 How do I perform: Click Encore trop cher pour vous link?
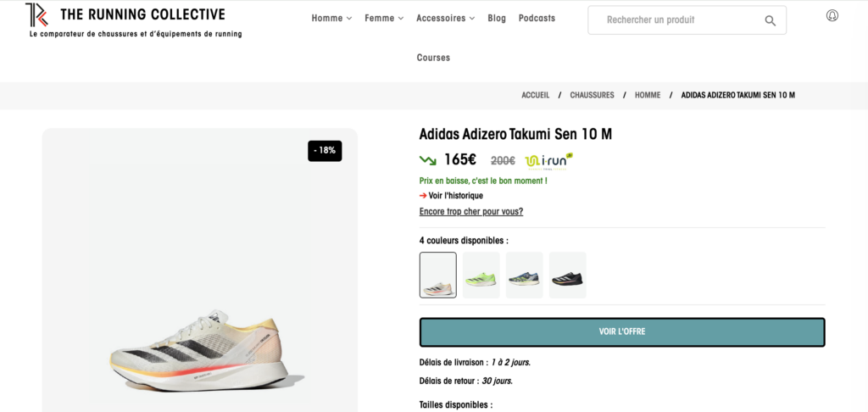[471, 212]
